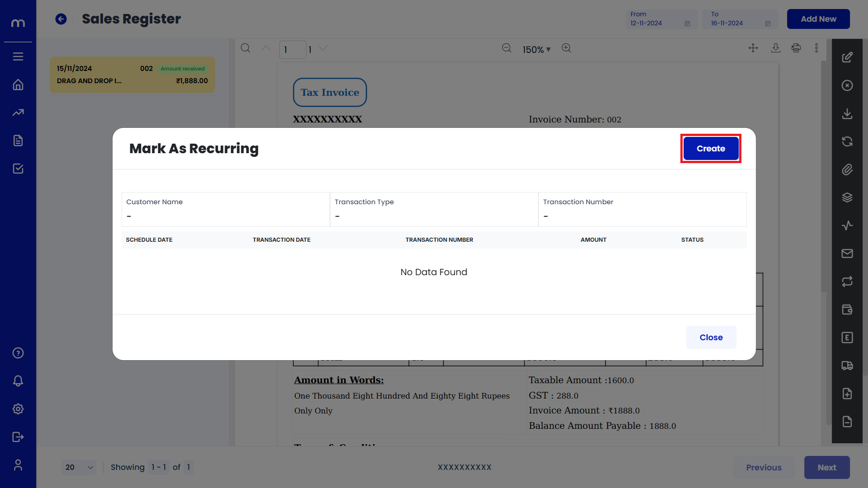Download the PDF from the viewer toolbar

coord(776,48)
